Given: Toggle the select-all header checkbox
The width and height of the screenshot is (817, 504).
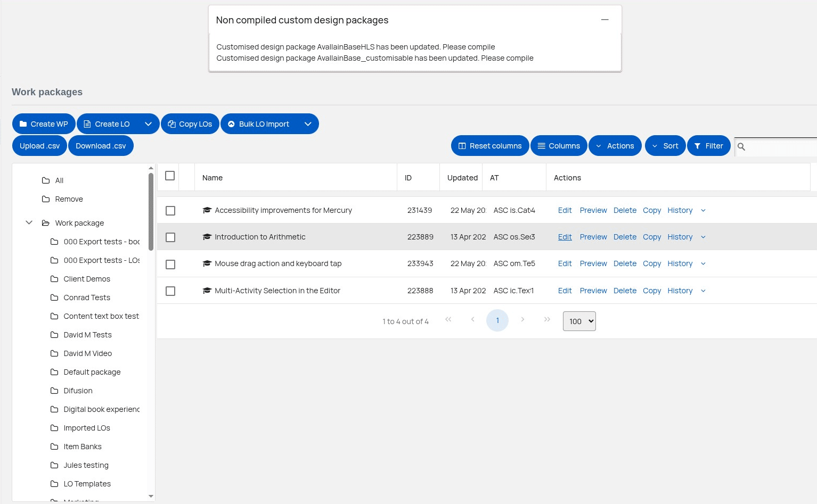Looking at the screenshot, I should [170, 176].
